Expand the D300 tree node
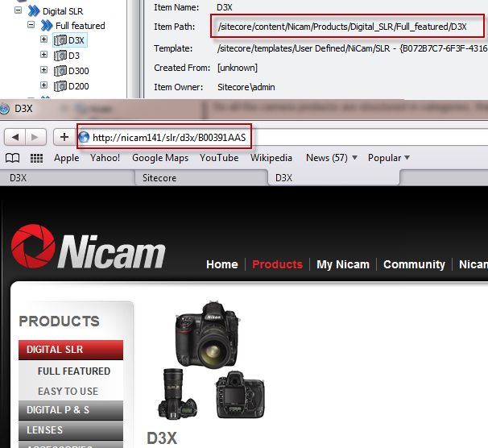Screen dimensions: 488x448 click(43, 70)
